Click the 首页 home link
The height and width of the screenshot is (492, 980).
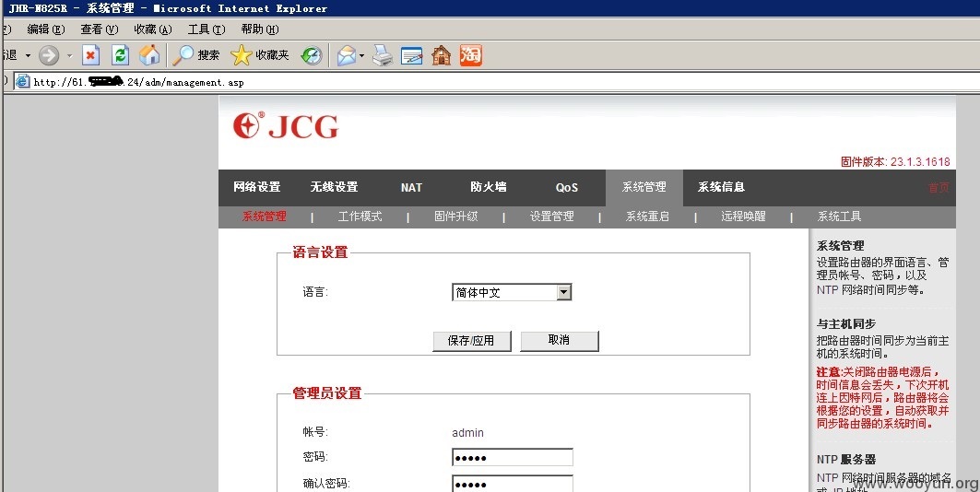point(939,187)
